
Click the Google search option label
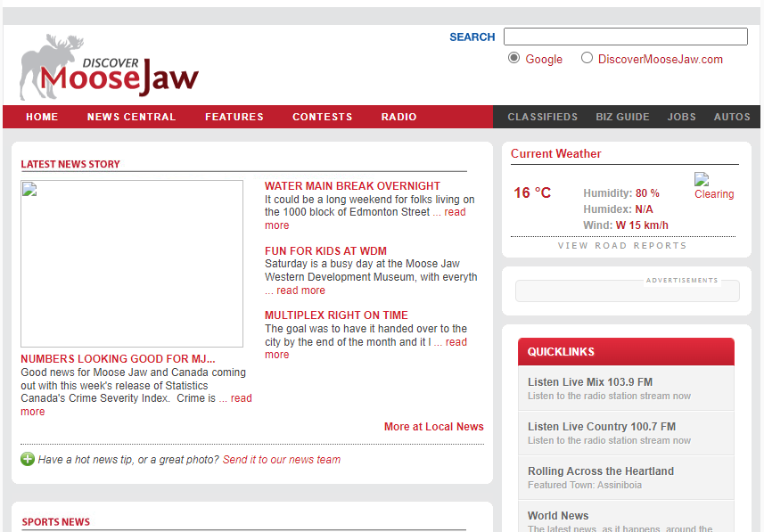point(544,60)
